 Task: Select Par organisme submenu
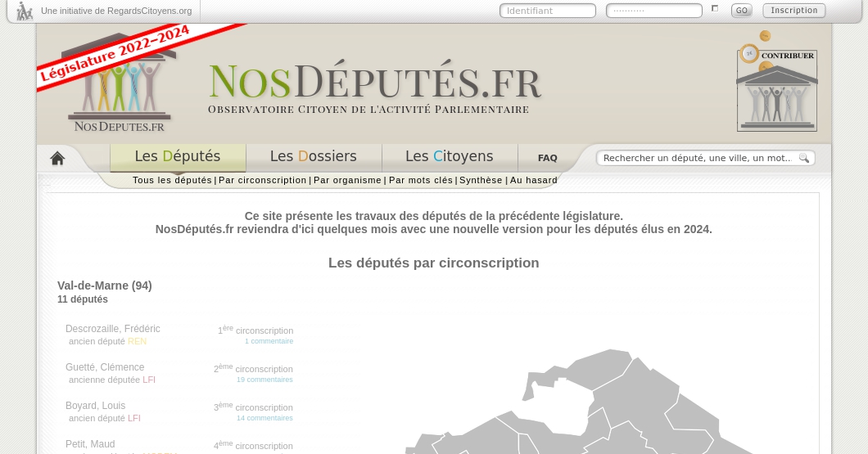[348, 180]
